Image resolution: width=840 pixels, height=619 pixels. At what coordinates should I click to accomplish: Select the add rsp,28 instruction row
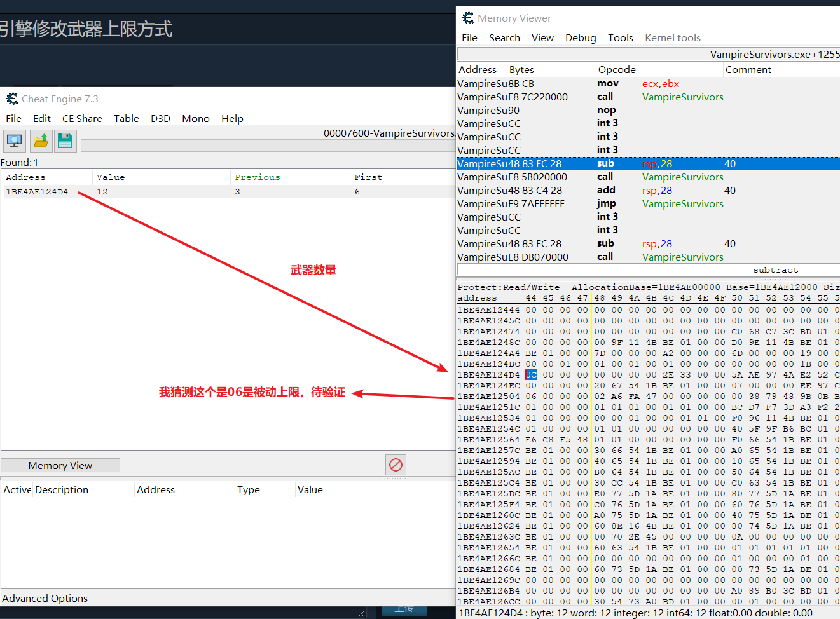(648, 190)
